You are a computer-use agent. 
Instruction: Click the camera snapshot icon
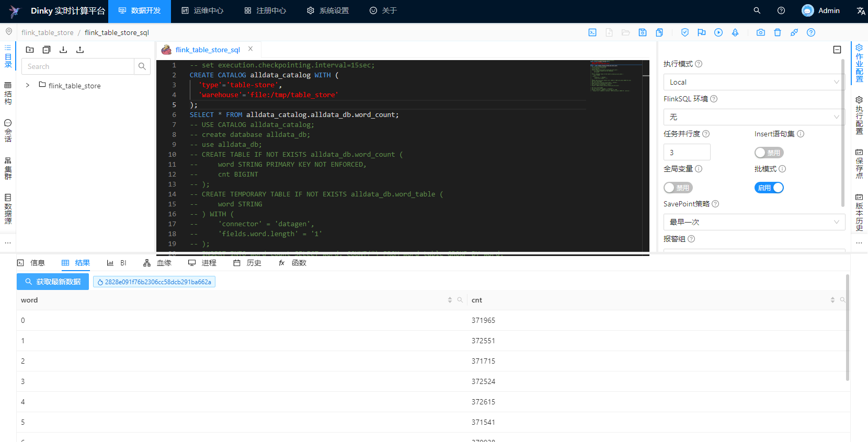pos(761,32)
